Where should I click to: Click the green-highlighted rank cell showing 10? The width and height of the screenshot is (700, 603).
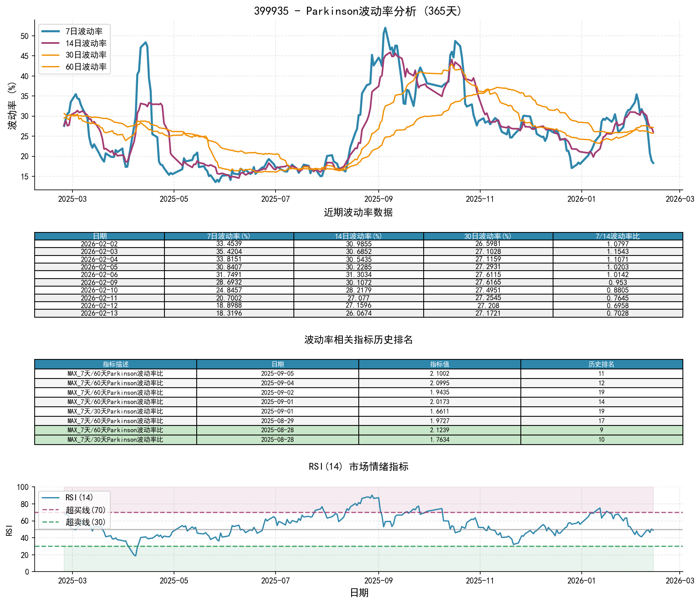601,440
